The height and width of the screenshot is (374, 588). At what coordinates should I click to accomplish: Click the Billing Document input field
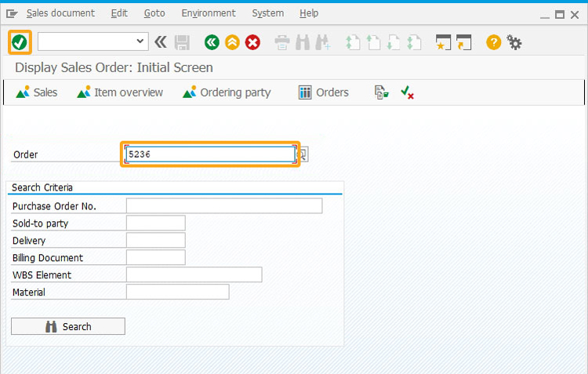[156, 257]
